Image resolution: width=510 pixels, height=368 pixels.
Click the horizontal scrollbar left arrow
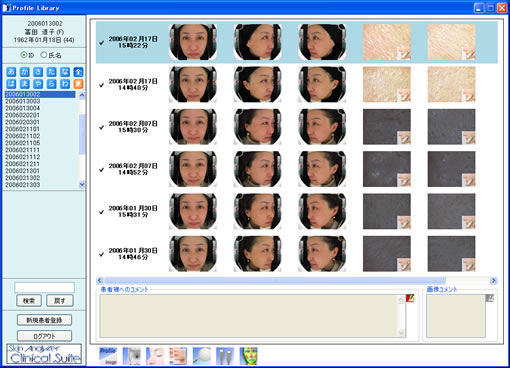click(x=99, y=281)
